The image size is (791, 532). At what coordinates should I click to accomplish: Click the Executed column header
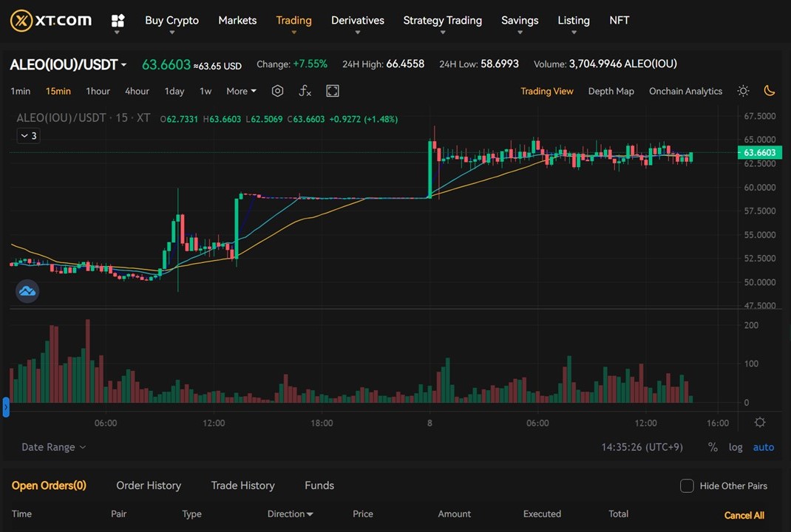[542, 514]
